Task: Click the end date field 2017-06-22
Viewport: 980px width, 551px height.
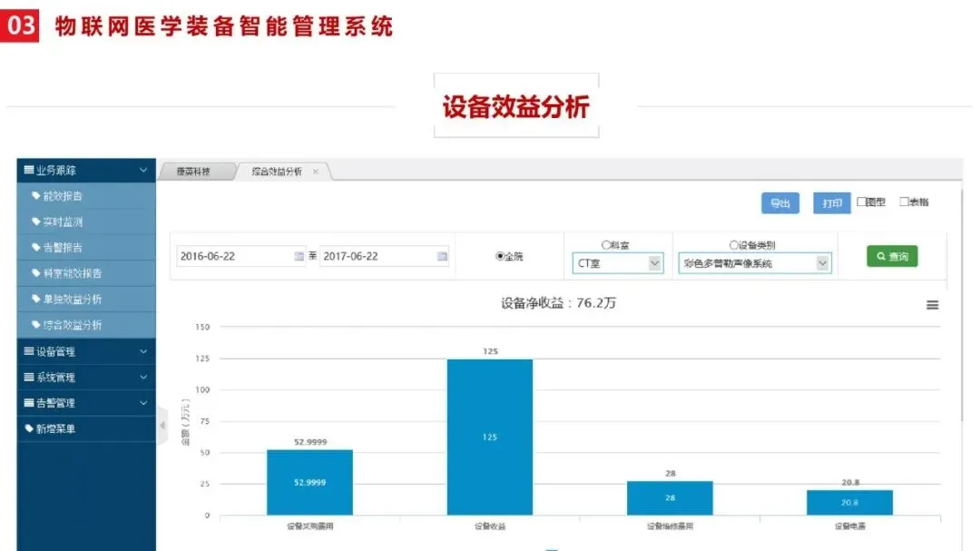Action: click(x=384, y=256)
